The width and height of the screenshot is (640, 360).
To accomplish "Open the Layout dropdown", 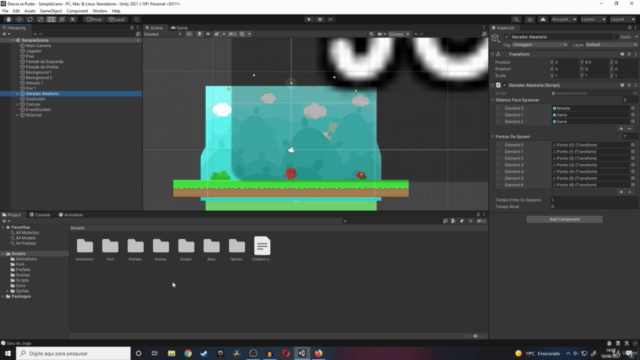I will tap(622, 19).
